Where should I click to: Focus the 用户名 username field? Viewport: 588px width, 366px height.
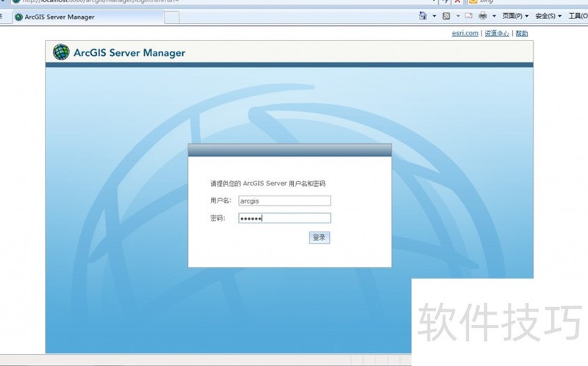(284, 201)
